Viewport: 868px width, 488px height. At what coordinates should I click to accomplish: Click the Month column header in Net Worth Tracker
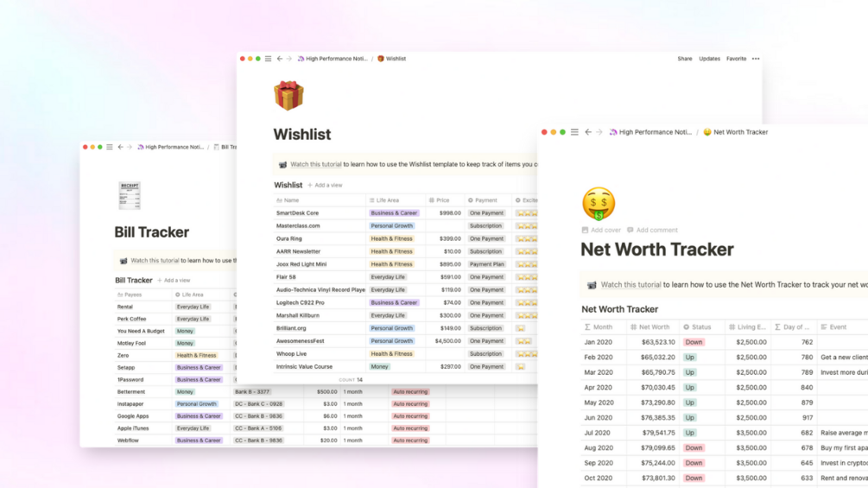(604, 327)
